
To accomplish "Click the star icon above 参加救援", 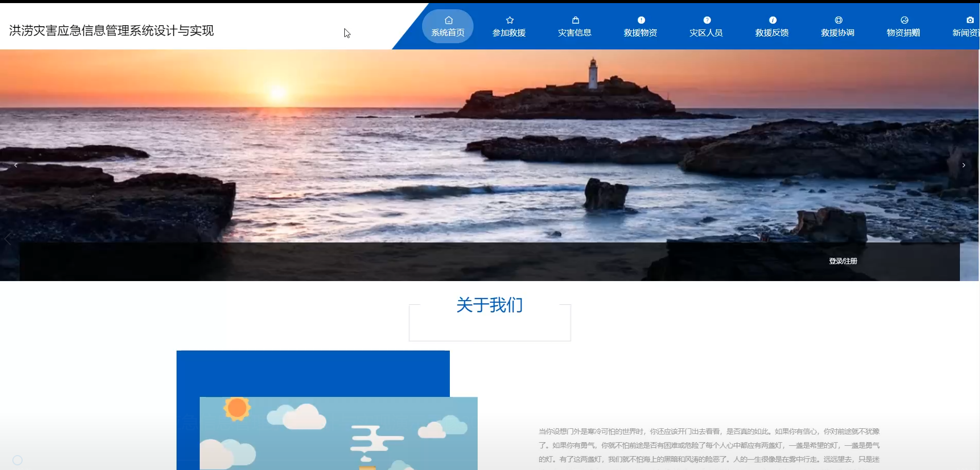I will coord(509,20).
